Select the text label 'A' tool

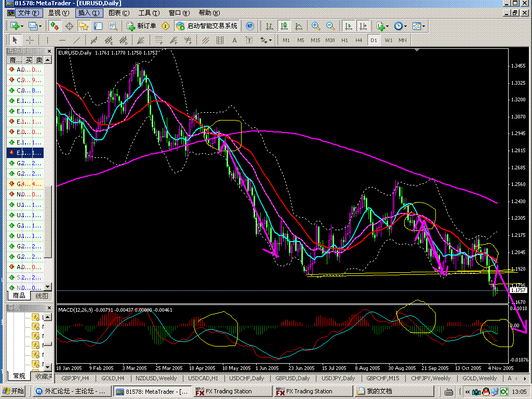tap(234, 40)
